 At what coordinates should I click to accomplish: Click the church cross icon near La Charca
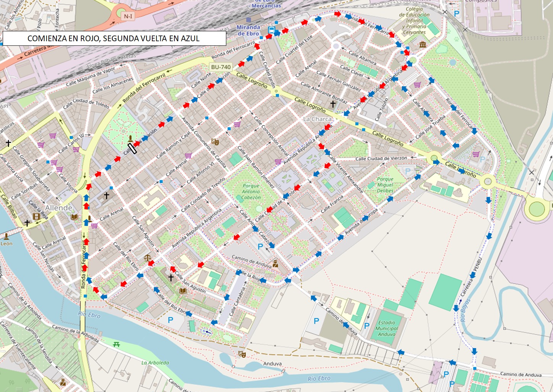(x=333, y=104)
